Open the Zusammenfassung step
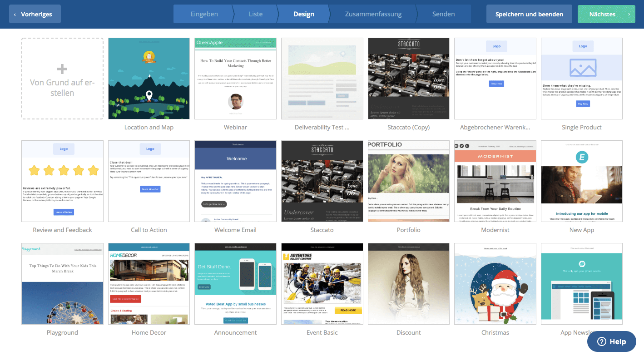Screen dimensions: 644x356 click(x=373, y=14)
